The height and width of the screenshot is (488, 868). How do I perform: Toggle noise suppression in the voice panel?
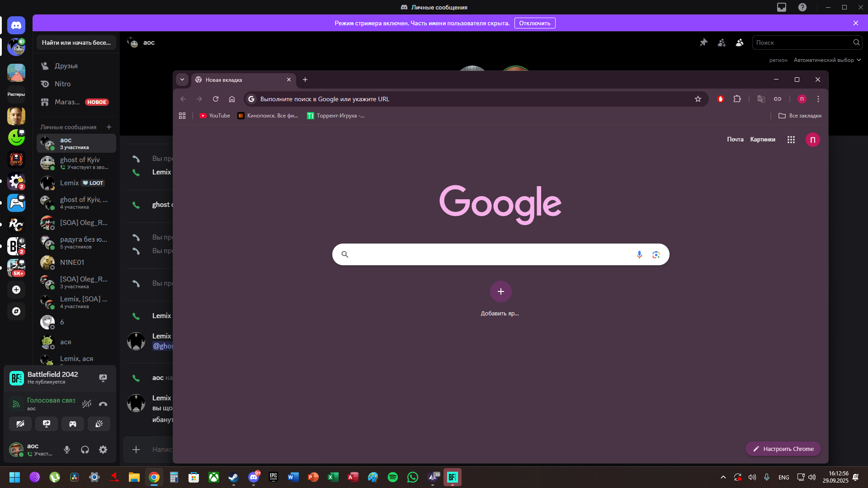point(87,404)
